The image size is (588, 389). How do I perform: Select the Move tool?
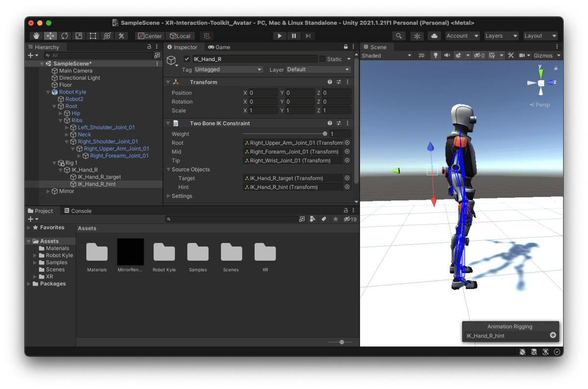(x=50, y=36)
